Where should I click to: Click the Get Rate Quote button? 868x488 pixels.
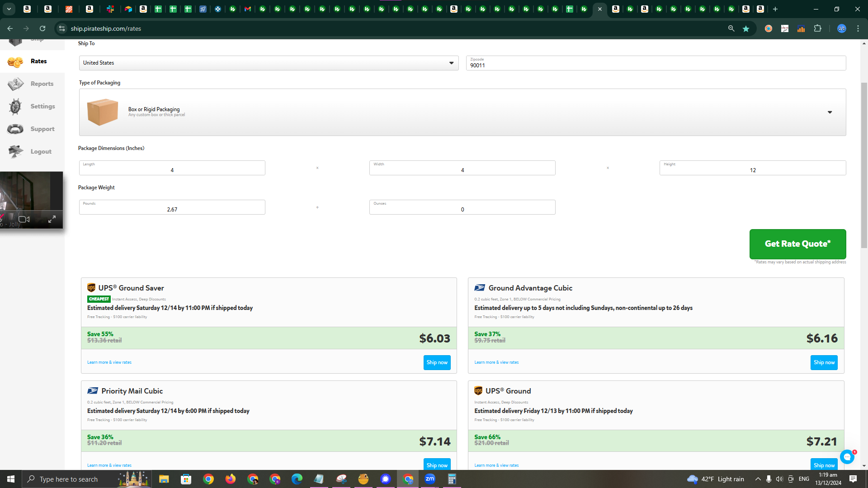point(798,244)
